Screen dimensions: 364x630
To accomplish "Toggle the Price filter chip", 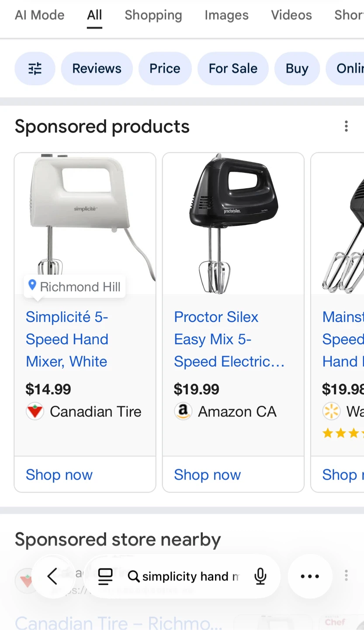I will pos(165,69).
